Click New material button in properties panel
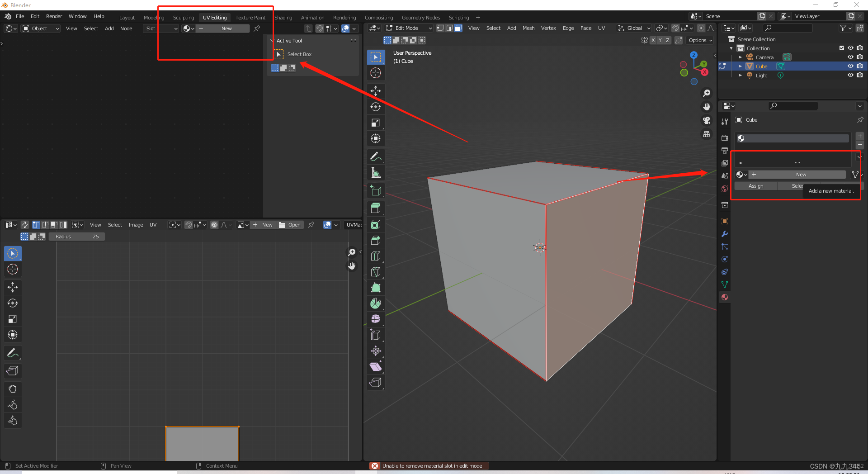Screen dimensions: 868x474 click(801, 175)
